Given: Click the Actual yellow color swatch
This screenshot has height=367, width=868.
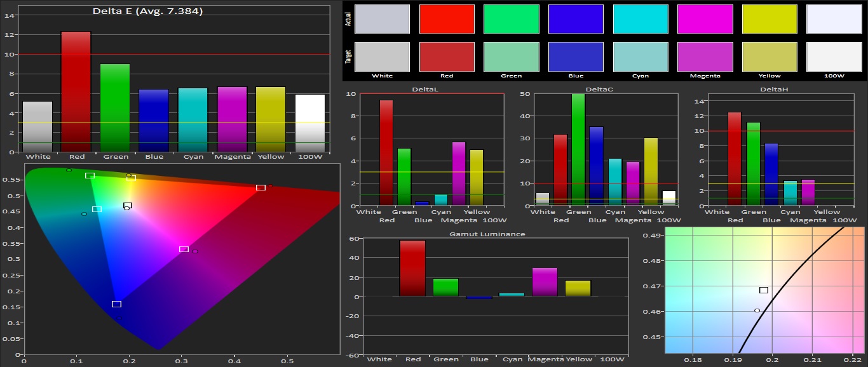Looking at the screenshot, I should tap(770, 19).
